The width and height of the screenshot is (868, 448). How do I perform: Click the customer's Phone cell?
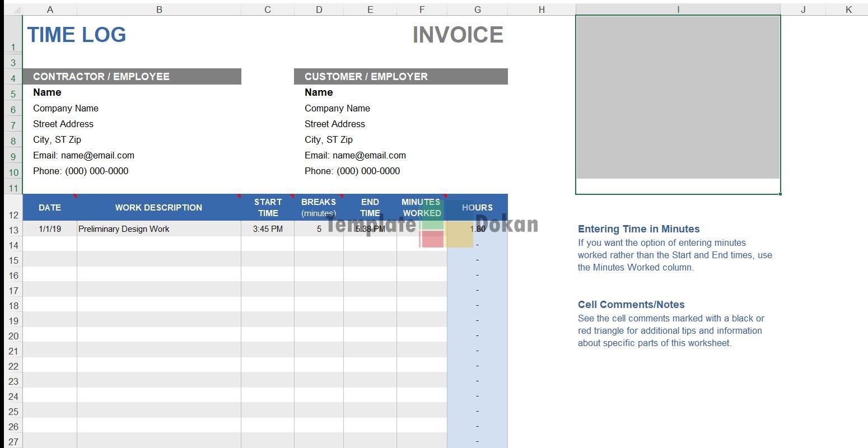pos(352,171)
